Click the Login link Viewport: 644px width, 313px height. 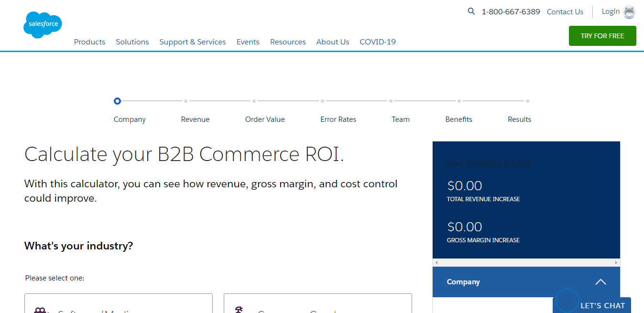611,11
